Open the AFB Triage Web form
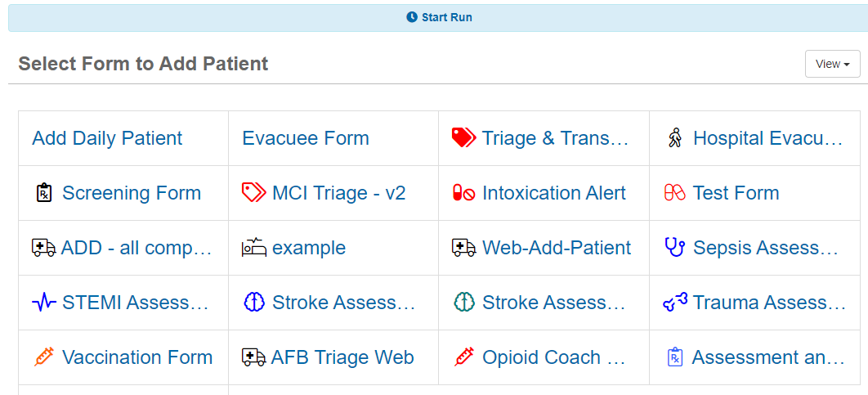 point(342,357)
